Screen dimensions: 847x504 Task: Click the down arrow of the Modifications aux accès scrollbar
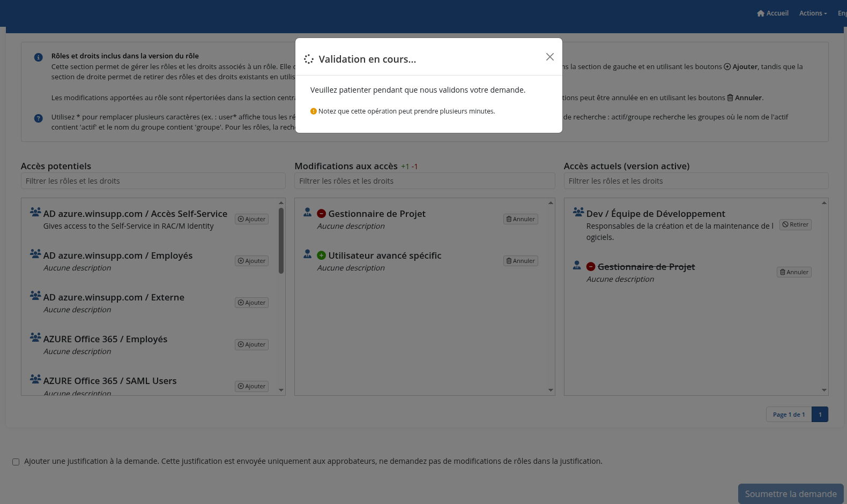pyautogui.click(x=551, y=390)
